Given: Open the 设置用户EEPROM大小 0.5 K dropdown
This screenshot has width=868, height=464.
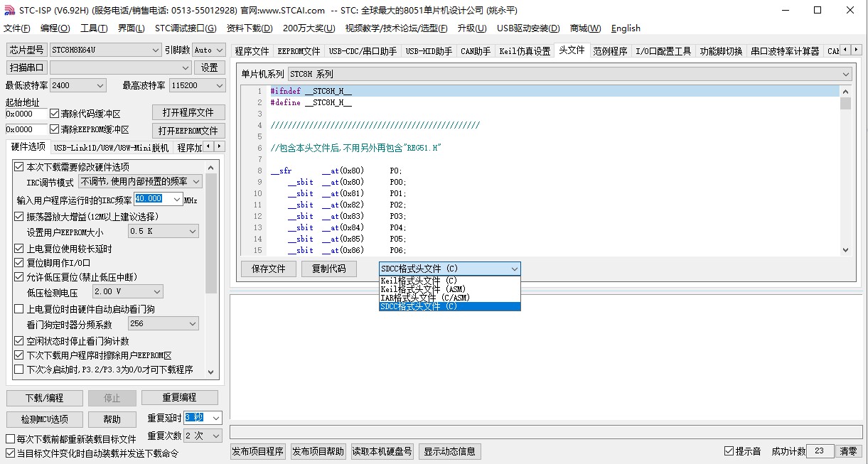Looking at the screenshot, I should click(163, 232).
